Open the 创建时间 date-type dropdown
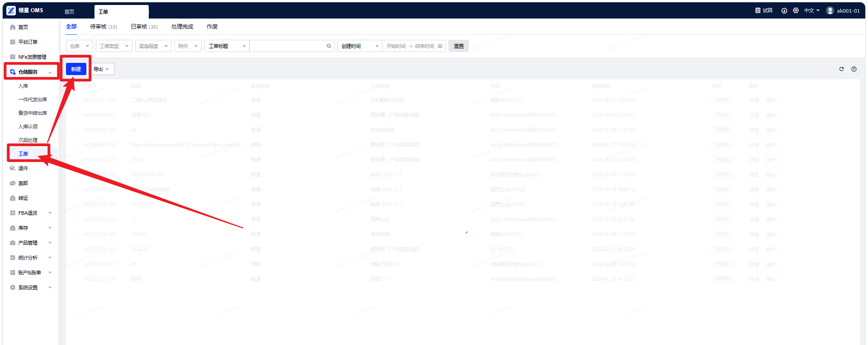Viewport: 868px width, 345px height. click(x=360, y=46)
